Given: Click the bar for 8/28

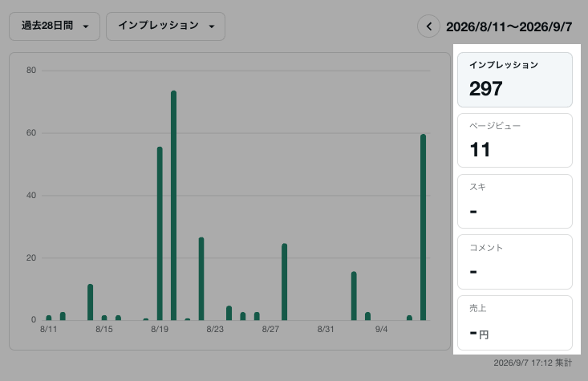Looking at the screenshot, I should [284, 282].
